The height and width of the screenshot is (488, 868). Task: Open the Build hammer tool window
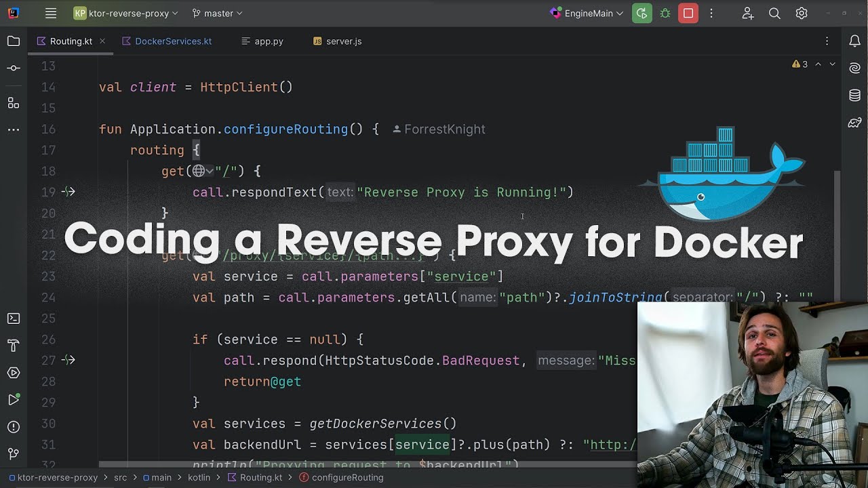tap(14, 346)
